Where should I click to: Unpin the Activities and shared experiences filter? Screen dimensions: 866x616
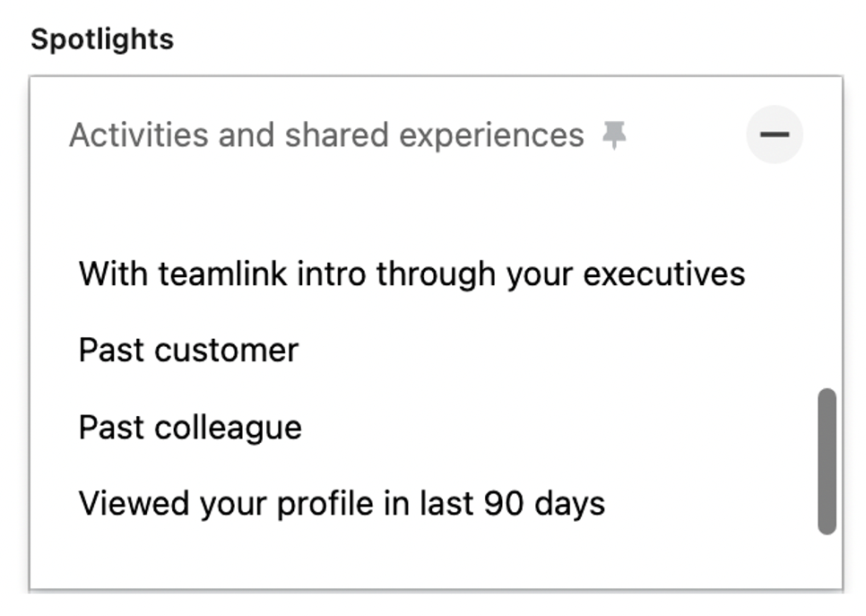click(614, 135)
